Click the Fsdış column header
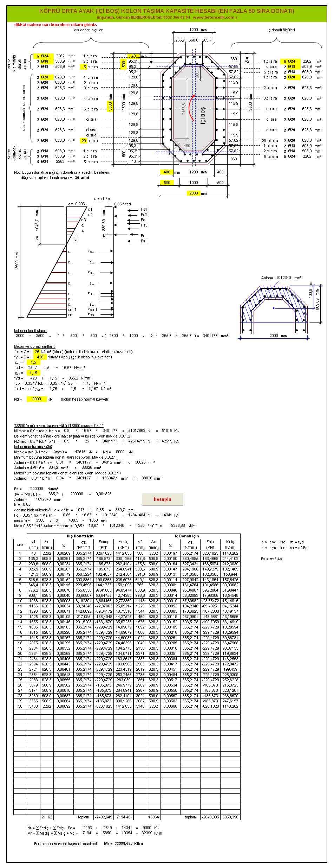The height and width of the screenshot is (868, 334). point(103,542)
